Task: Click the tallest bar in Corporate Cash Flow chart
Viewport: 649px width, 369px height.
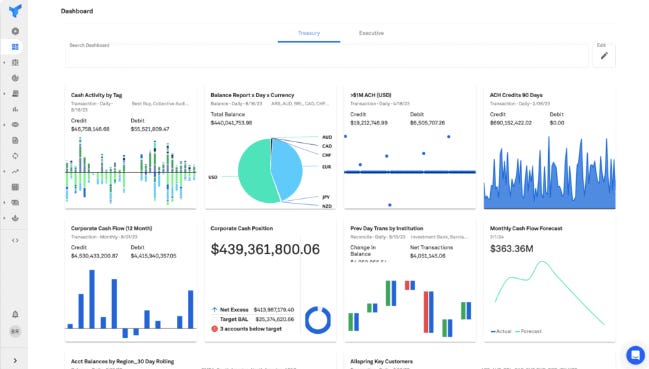Action: 92,299
